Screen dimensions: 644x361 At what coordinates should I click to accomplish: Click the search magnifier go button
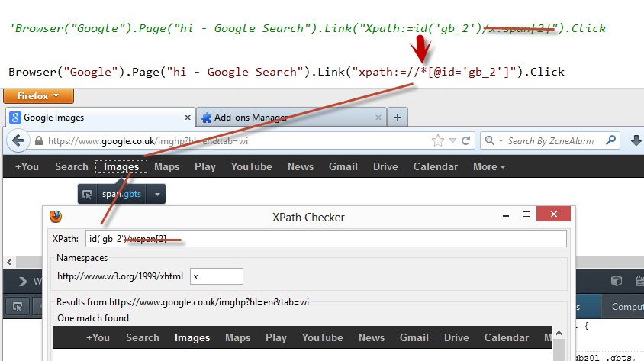tap(610, 140)
